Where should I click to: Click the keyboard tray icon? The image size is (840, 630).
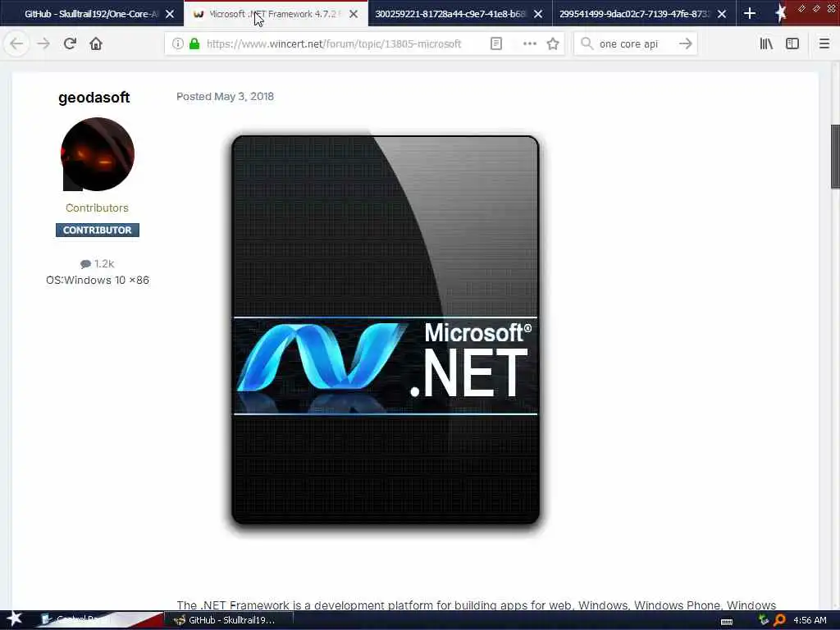(727, 622)
